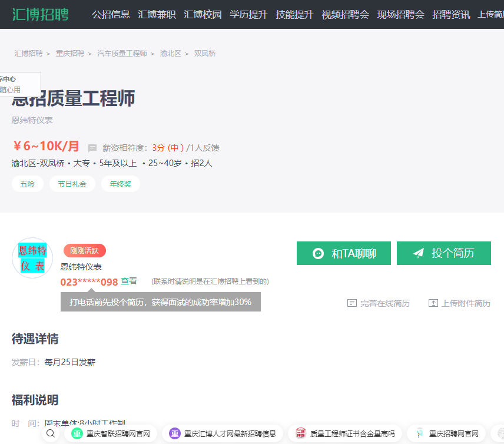Open 上传附件简历 link

(466, 303)
